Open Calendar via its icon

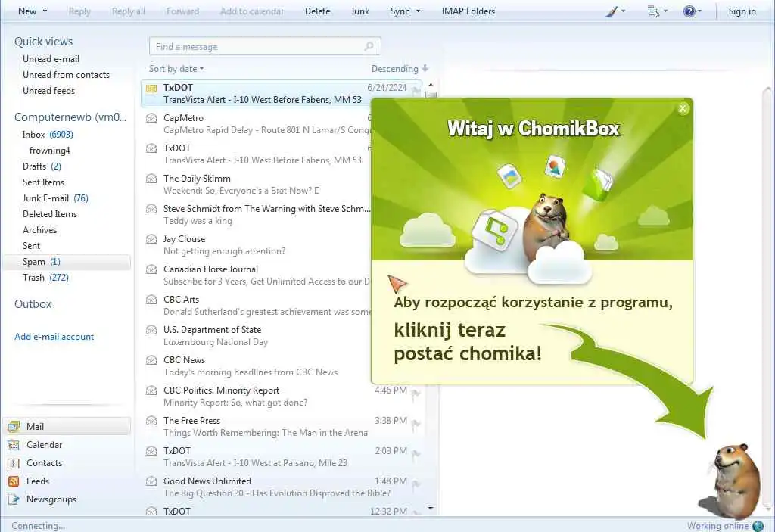(14, 444)
